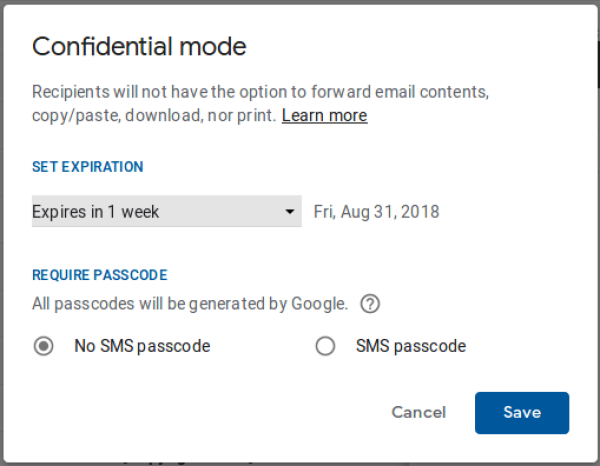The width and height of the screenshot is (600, 466).
Task: Click the "SMS passcode" label text
Action: (x=411, y=347)
